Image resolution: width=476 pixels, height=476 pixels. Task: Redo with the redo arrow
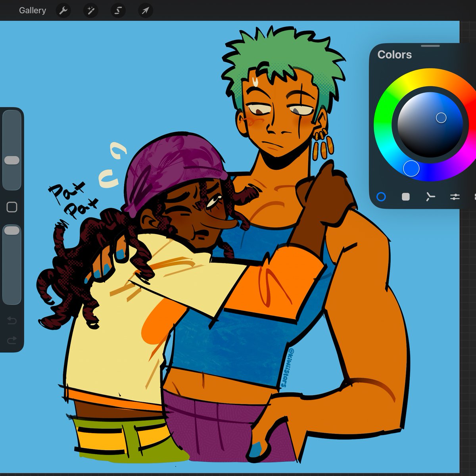tap(12, 340)
